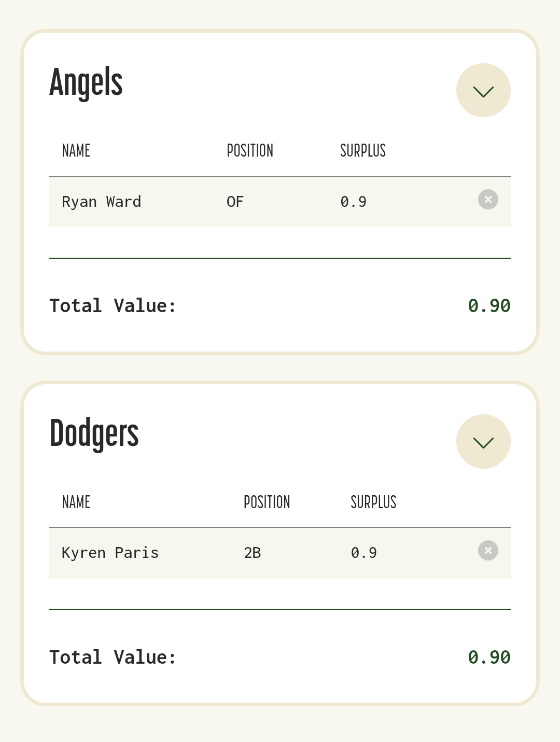Click the NAME column header in Dodgers table
The image size is (560, 742).
76,502
